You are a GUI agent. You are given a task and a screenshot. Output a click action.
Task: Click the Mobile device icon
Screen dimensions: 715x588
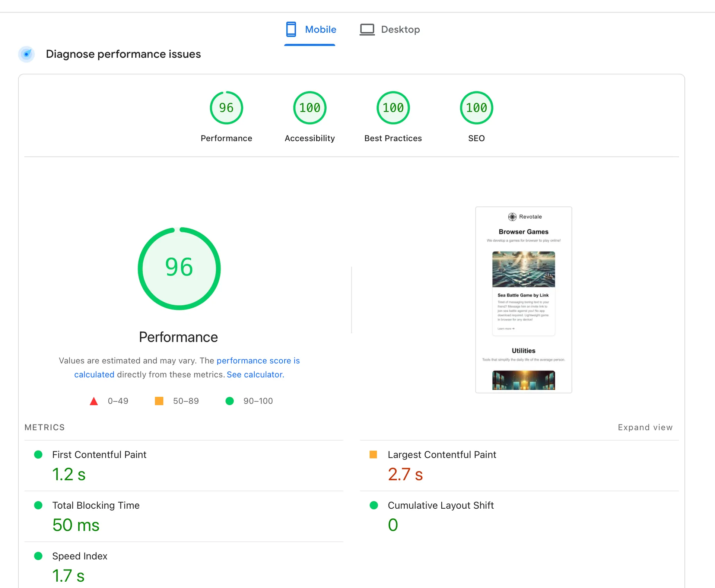pyautogui.click(x=291, y=29)
